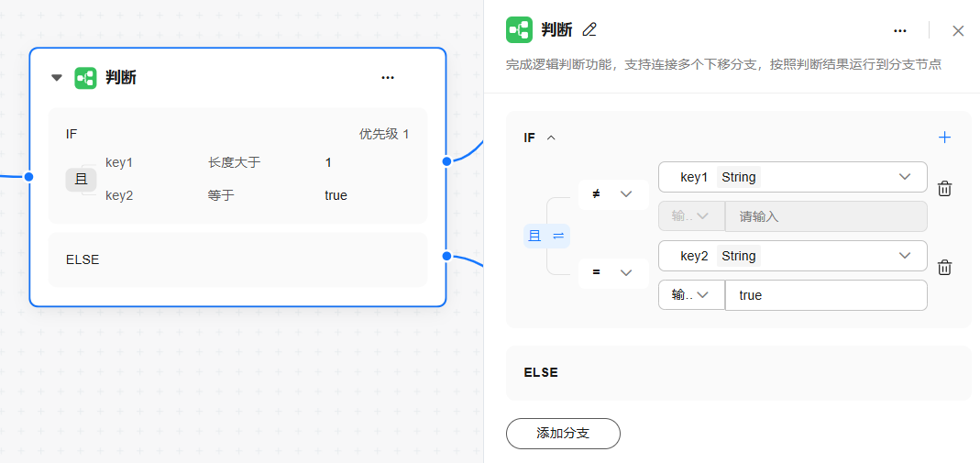Viewport: 980px width, 463px height.
Task: Click the true value in canvas node
Action: coord(336,195)
